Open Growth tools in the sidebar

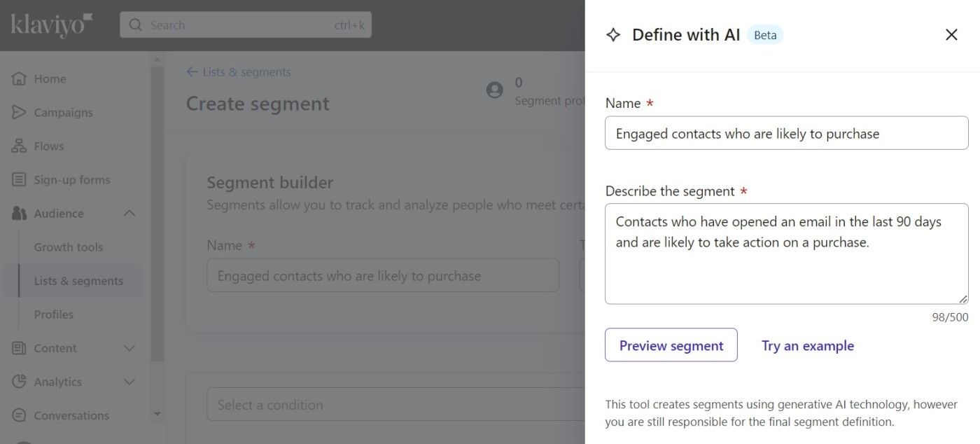[x=69, y=247]
